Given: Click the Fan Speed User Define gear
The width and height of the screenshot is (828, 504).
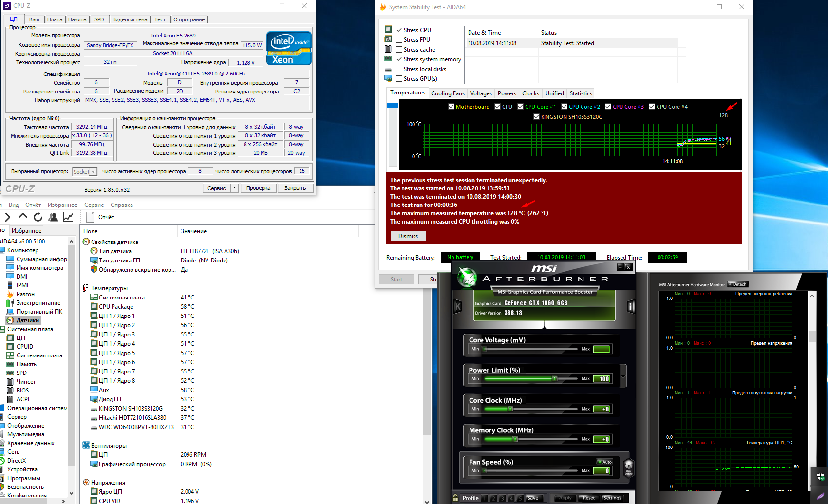Looking at the screenshot, I should click(629, 467).
